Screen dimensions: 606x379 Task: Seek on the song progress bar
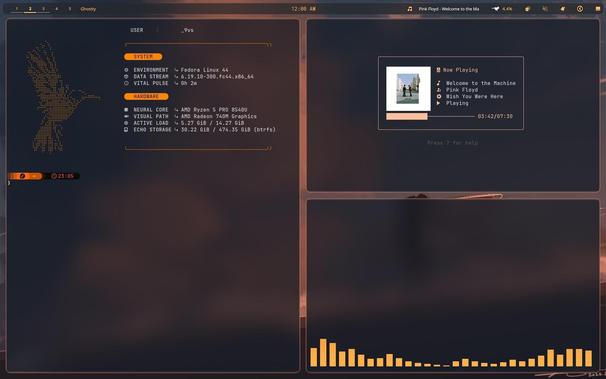coord(431,116)
